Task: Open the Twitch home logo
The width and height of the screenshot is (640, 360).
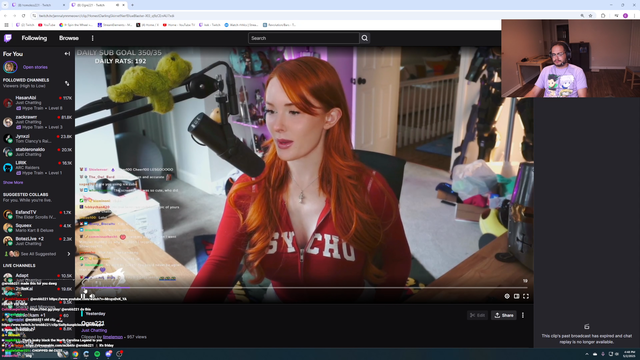Action: (8, 38)
